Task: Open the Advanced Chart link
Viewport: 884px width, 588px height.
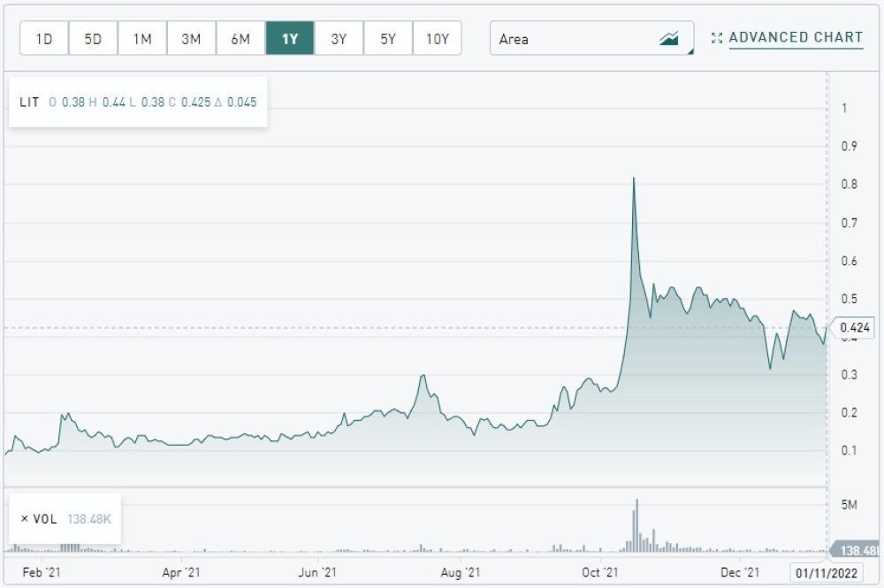Action: 796,37
